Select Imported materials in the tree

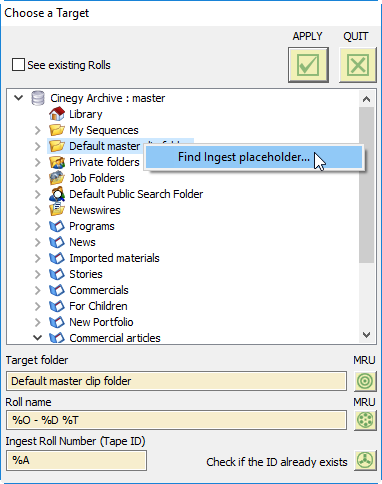point(114,258)
